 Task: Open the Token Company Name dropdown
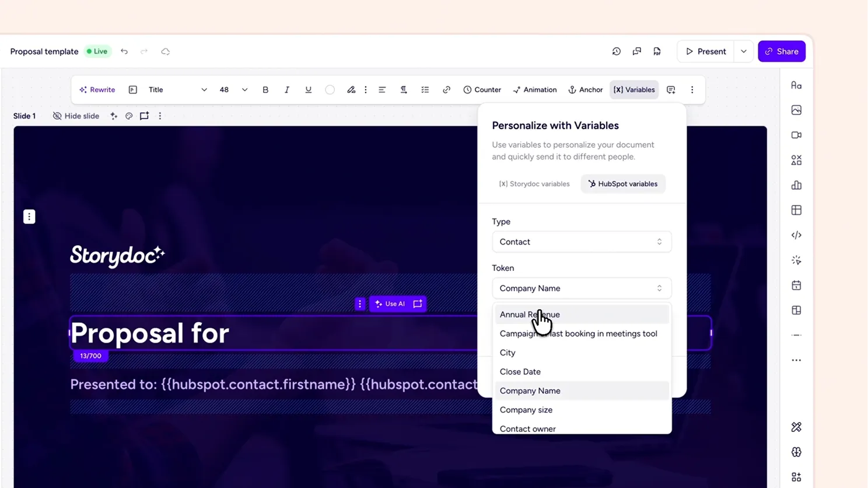click(x=582, y=288)
